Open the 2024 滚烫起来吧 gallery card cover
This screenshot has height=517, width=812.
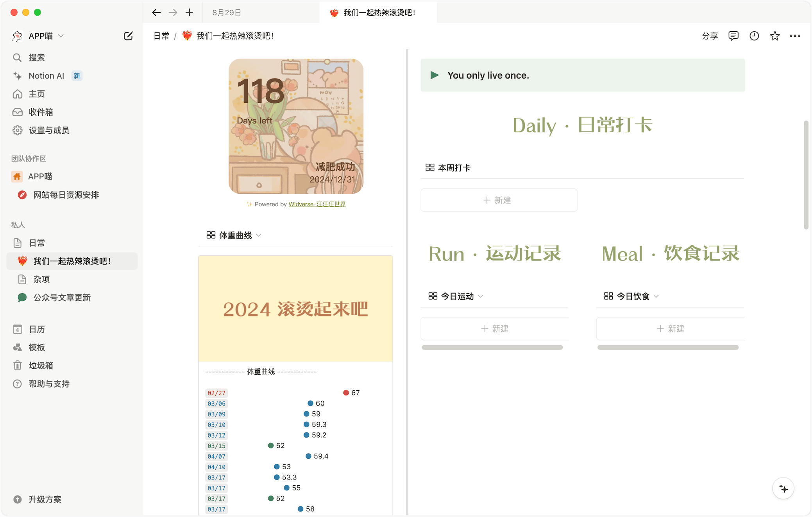point(295,309)
